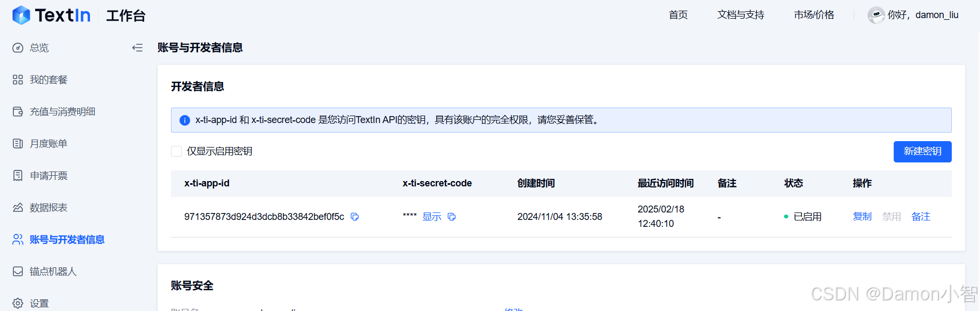Click the TextIn logo
The height and width of the screenshot is (311, 980).
click(x=52, y=15)
